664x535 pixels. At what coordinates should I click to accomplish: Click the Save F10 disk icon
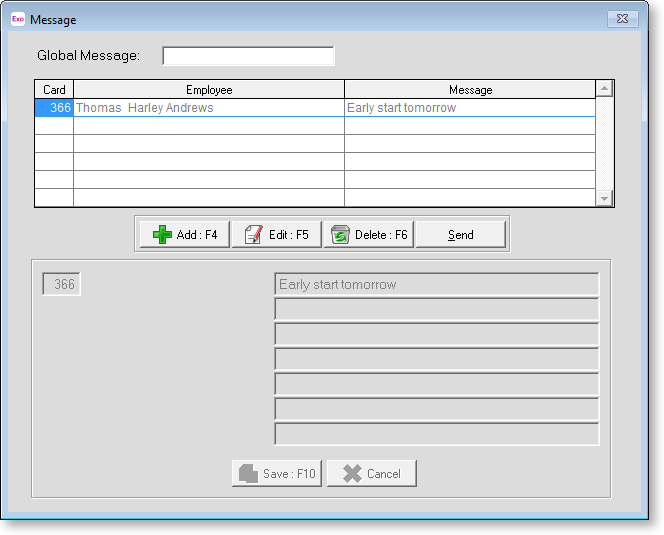(248, 474)
